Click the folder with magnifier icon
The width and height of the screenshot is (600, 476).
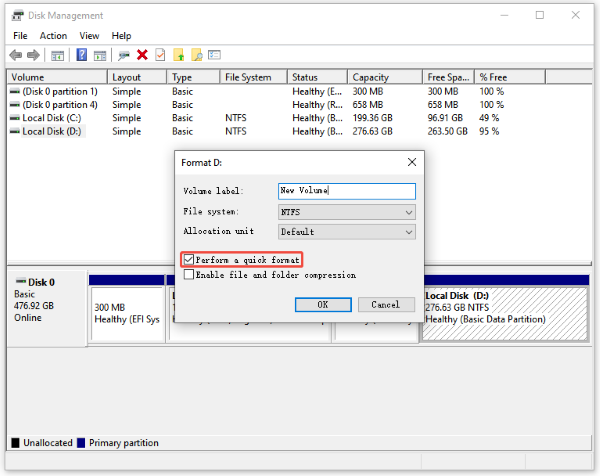coord(197,55)
